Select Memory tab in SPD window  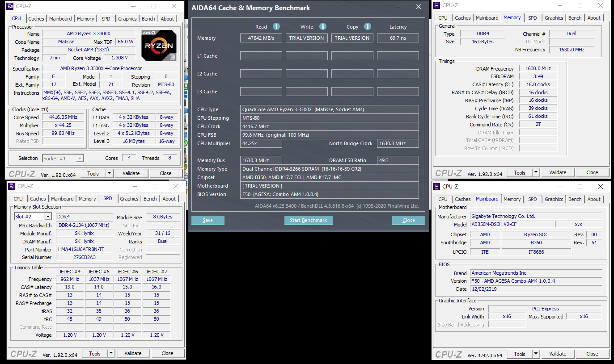87,199
